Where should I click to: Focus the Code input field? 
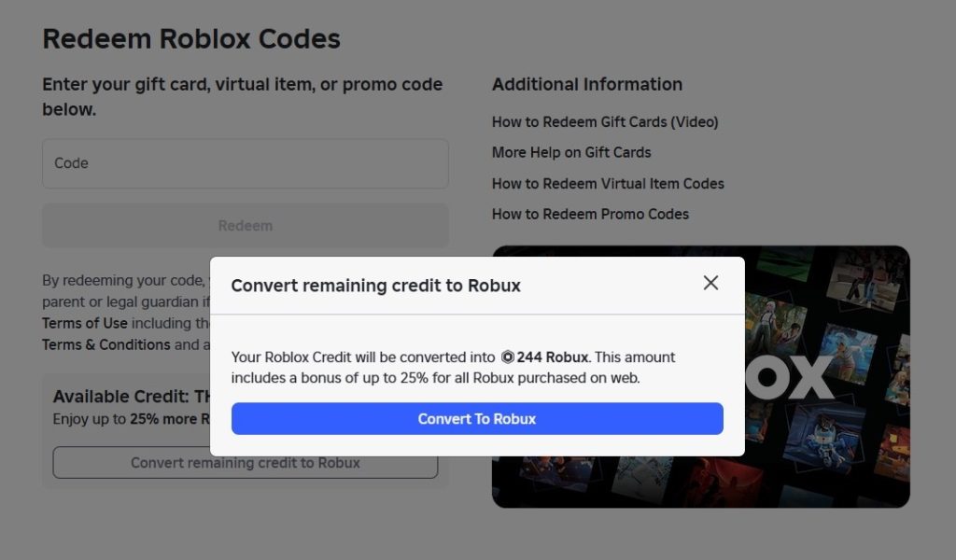246,163
